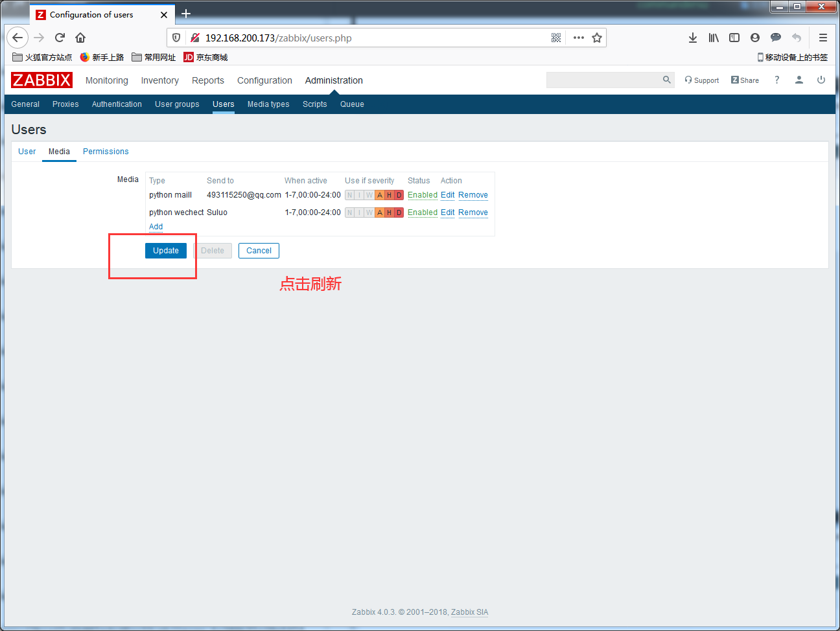Click the insecure connection lock icon
Screen dimensions: 840x631
[x=194, y=38]
